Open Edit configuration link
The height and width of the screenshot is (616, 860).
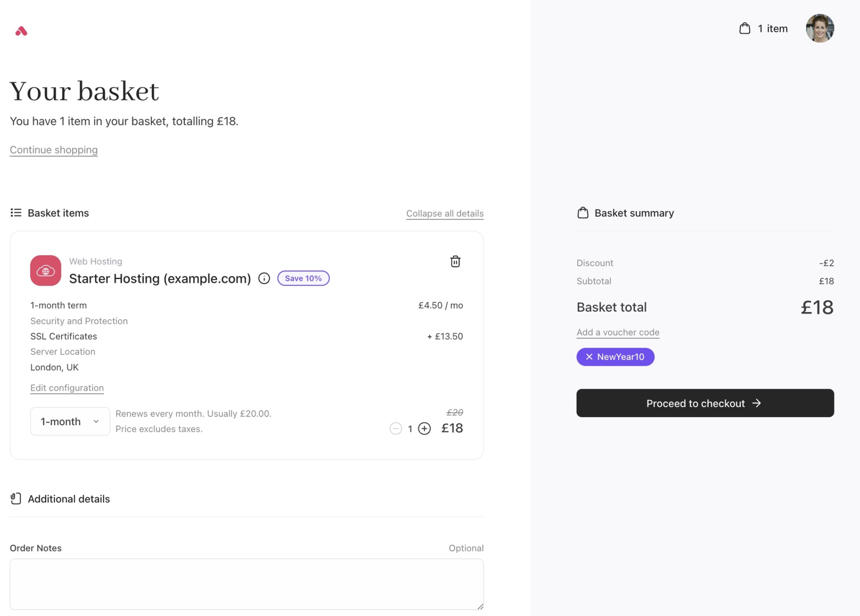tap(67, 388)
